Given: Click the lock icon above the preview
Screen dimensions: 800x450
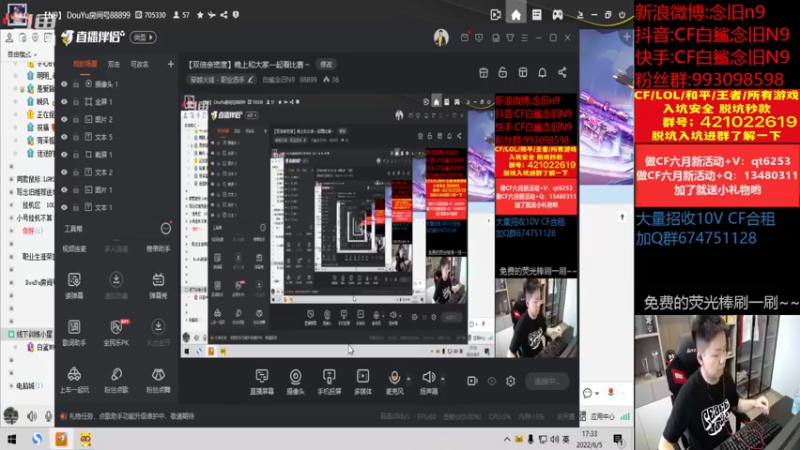Looking at the screenshot, I should 503,72.
